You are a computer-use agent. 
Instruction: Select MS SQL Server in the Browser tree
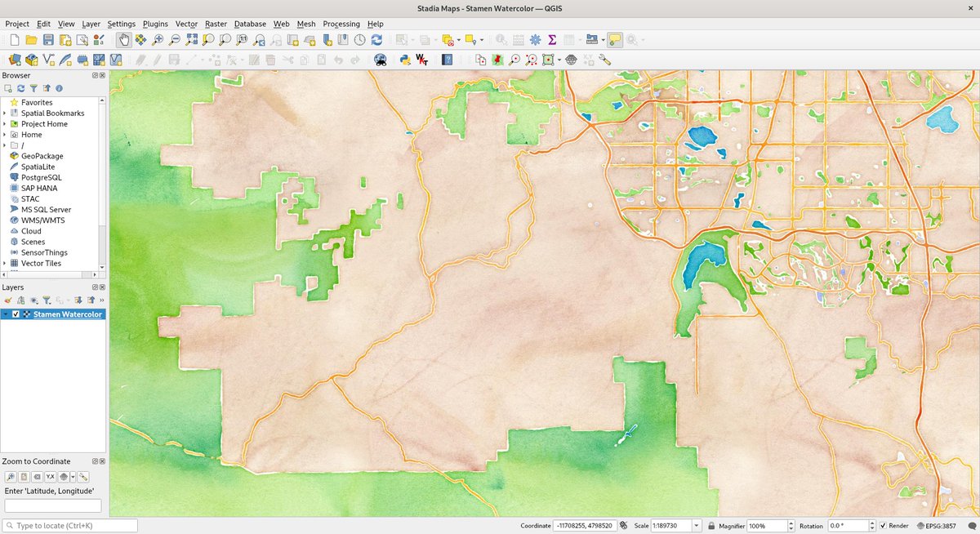click(x=46, y=210)
